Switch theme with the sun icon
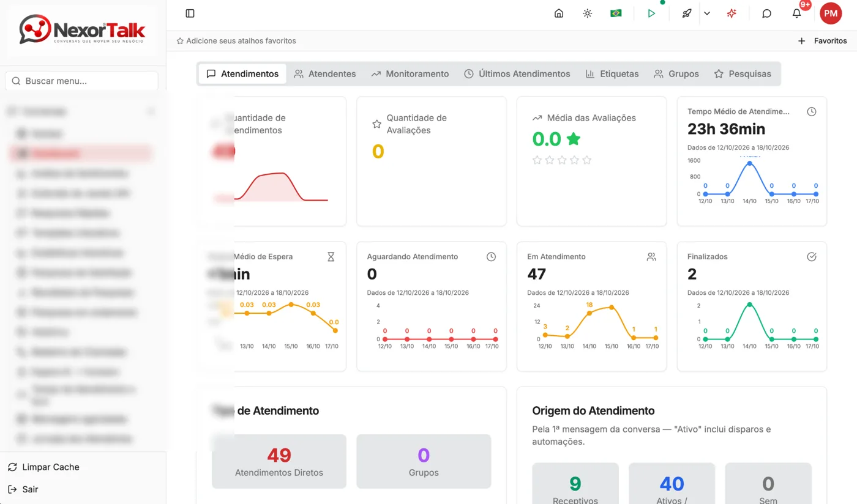The width and height of the screenshot is (857, 504). click(587, 13)
